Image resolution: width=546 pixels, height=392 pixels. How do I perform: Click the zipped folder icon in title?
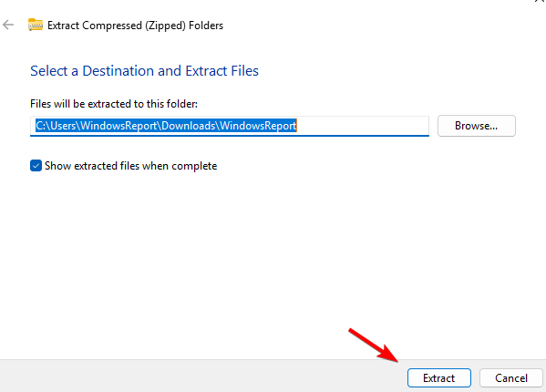coord(36,25)
